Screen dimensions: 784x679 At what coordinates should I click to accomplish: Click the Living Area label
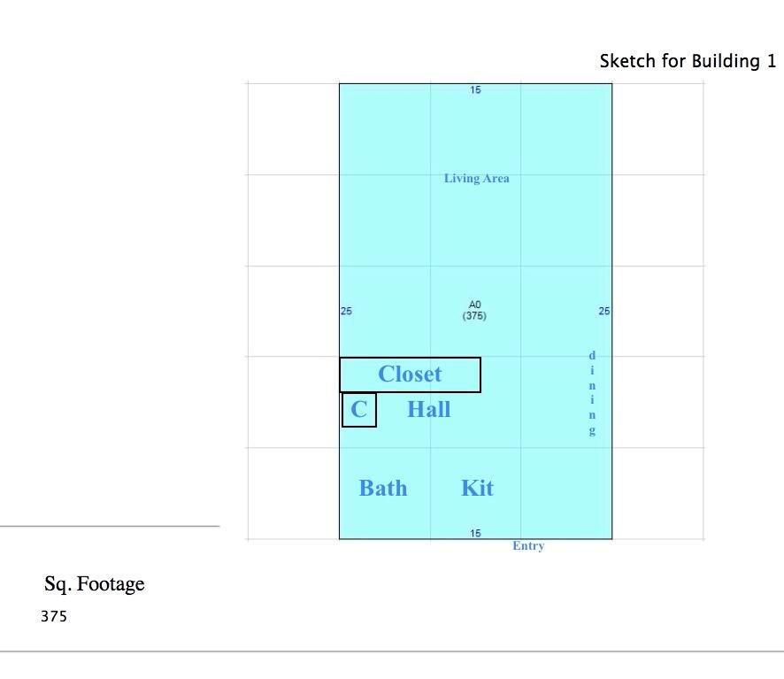click(x=476, y=178)
